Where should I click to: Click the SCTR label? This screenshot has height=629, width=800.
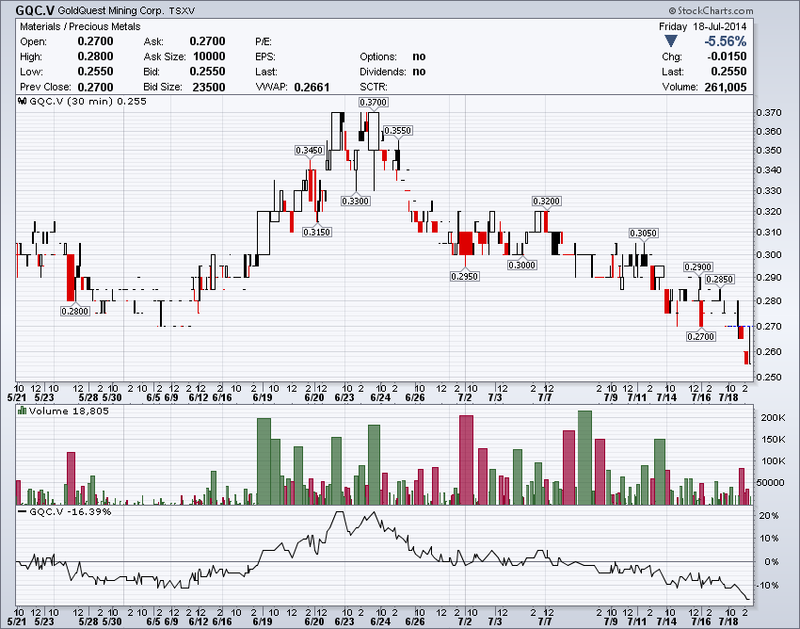[373, 87]
